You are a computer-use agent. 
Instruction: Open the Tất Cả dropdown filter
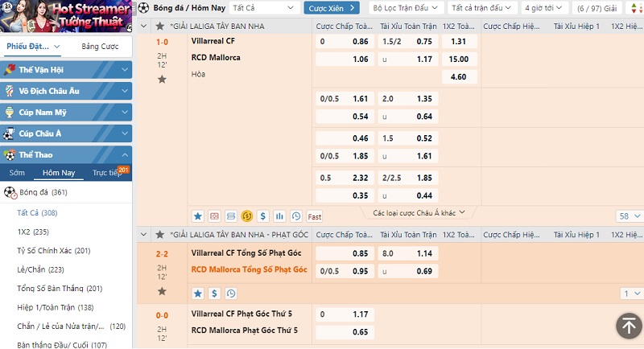click(263, 8)
